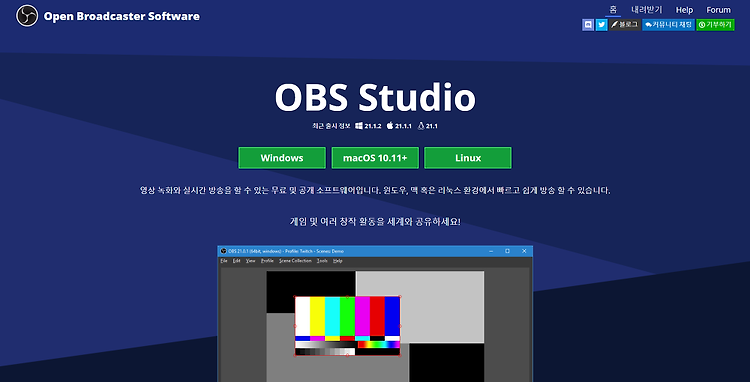Click the OBS logo icon in the header

click(x=27, y=16)
